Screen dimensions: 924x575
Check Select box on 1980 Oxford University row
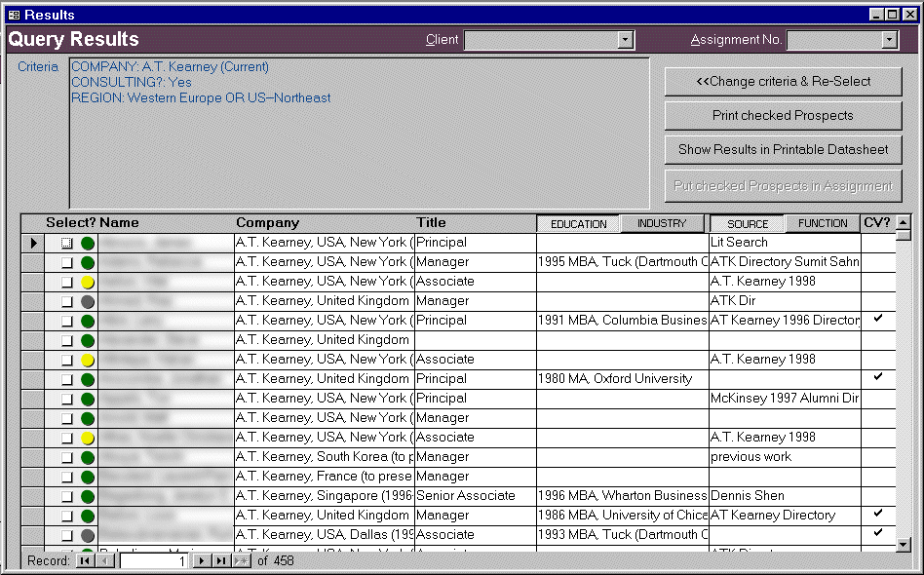click(x=67, y=380)
